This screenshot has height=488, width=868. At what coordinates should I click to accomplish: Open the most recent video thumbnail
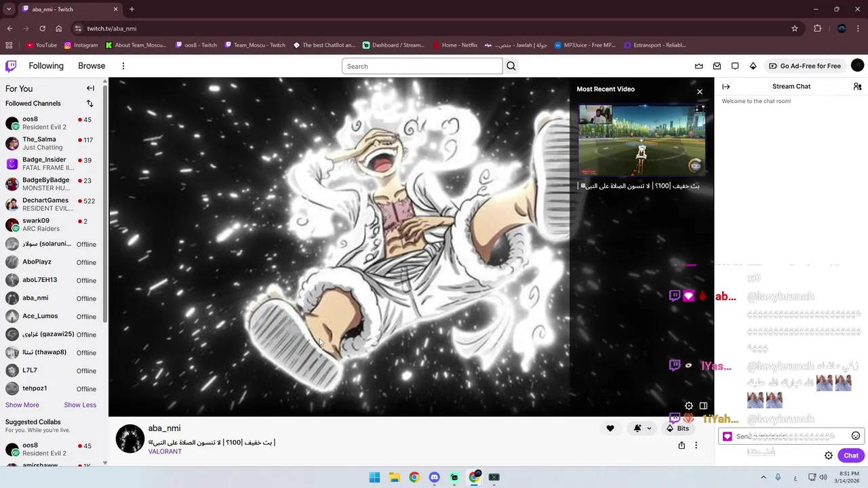(x=642, y=140)
